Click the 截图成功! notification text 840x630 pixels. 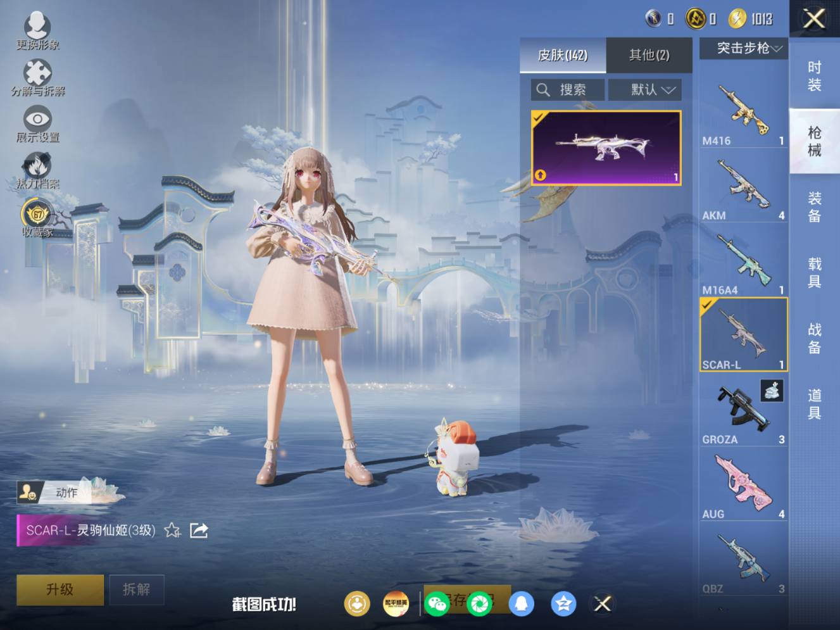coord(264,604)
